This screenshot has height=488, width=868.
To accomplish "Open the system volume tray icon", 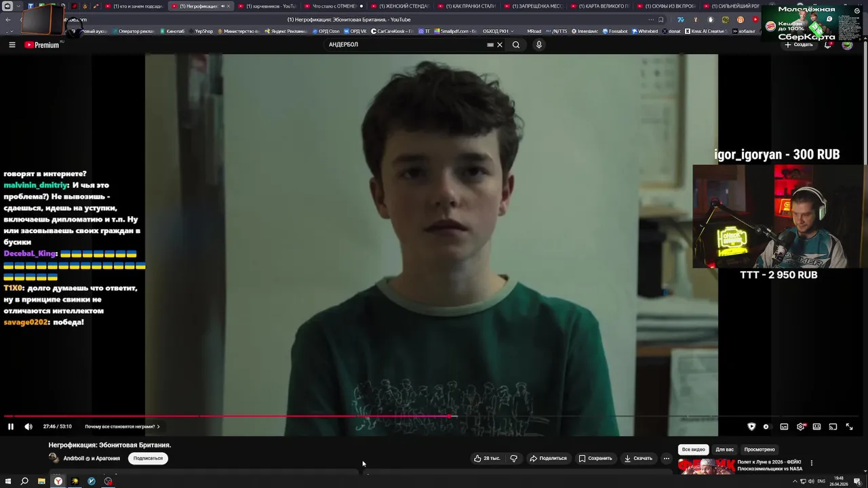I will [x=811, y=481].
